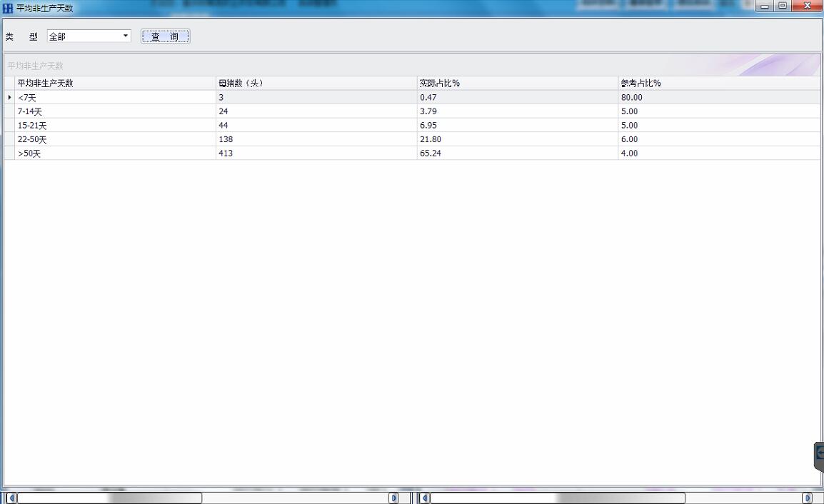Select the <7天 row cell
This screenshot has width=824, height=504.
115,97
